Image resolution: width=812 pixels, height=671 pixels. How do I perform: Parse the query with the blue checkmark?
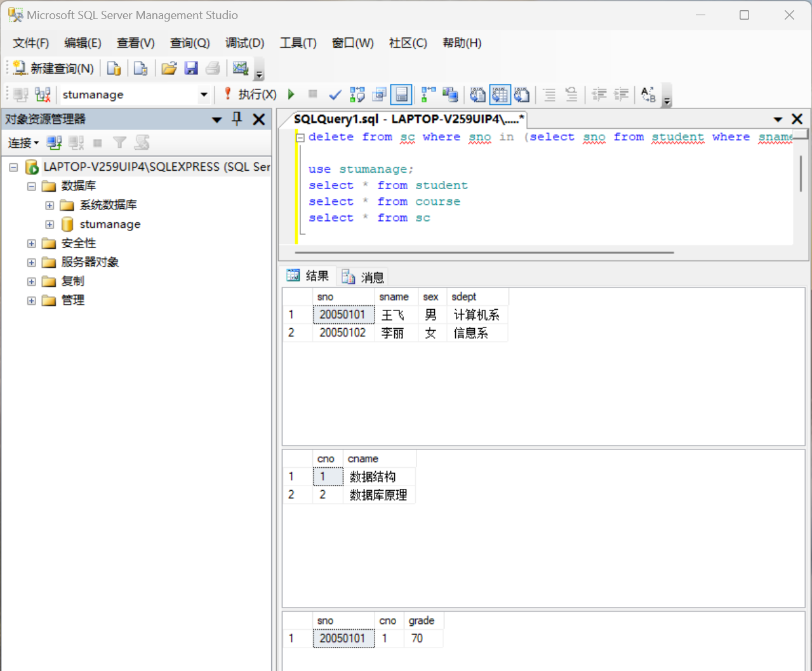click(335, 95)
